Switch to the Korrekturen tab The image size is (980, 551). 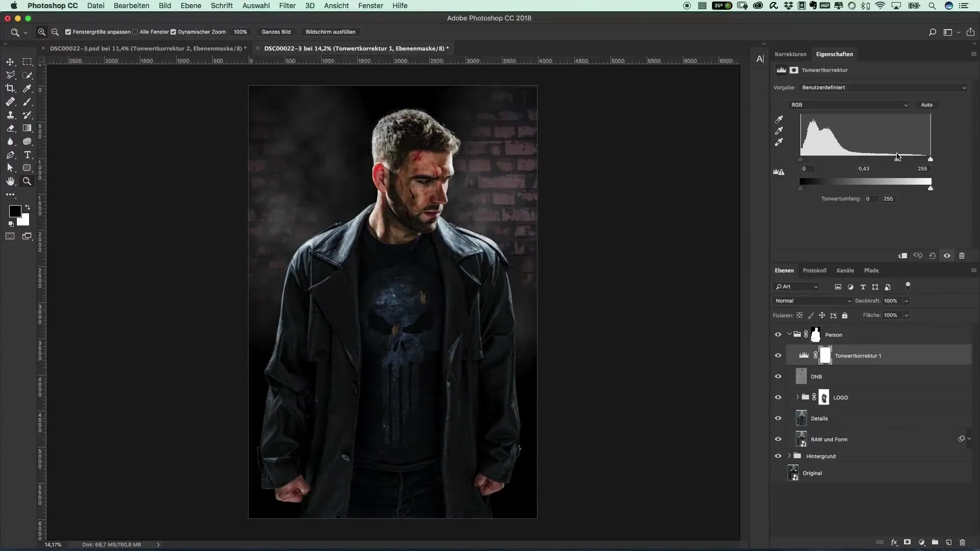point(791,54)
